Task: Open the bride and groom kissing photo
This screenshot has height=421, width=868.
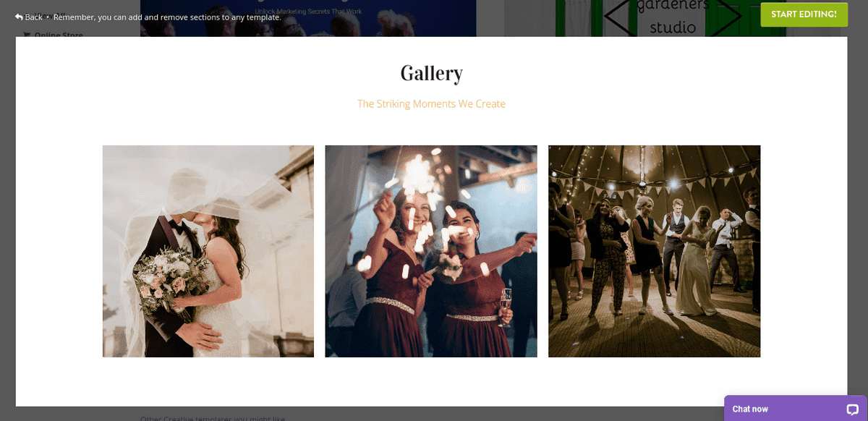Action: click(x=208, y=251)
